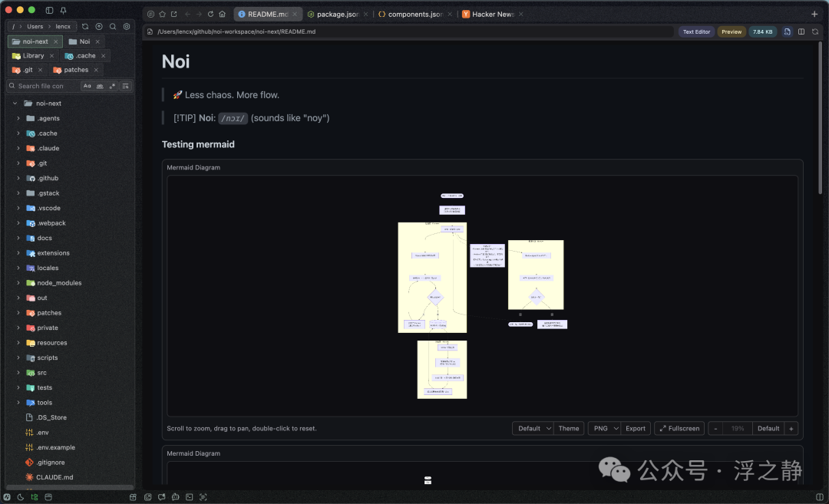Viewport: 829px width, 504px height.
Task: Click the page vertical scrollbar
Action: (821, 117)
